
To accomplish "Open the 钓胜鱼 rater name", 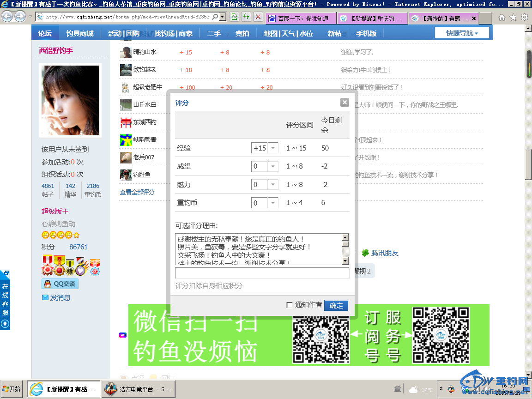I will click(x=142, y=175).
